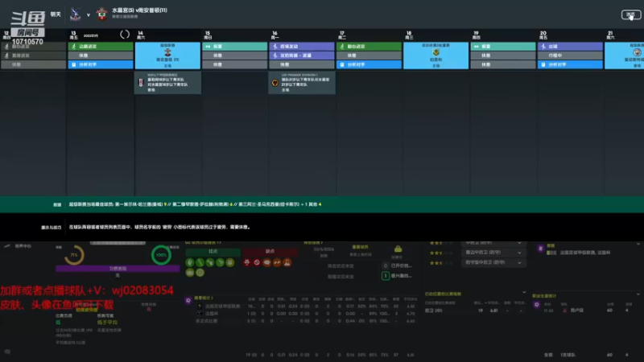The width and height of the screenshot is (644, 362).
Task: Click first green icon in second strengths row
Action: 190,272
